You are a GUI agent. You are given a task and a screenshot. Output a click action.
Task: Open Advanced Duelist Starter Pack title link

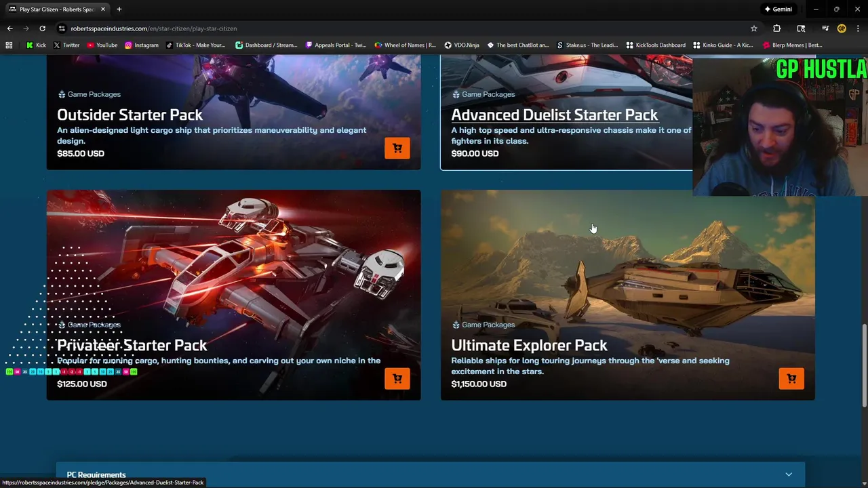click(554, 115)
